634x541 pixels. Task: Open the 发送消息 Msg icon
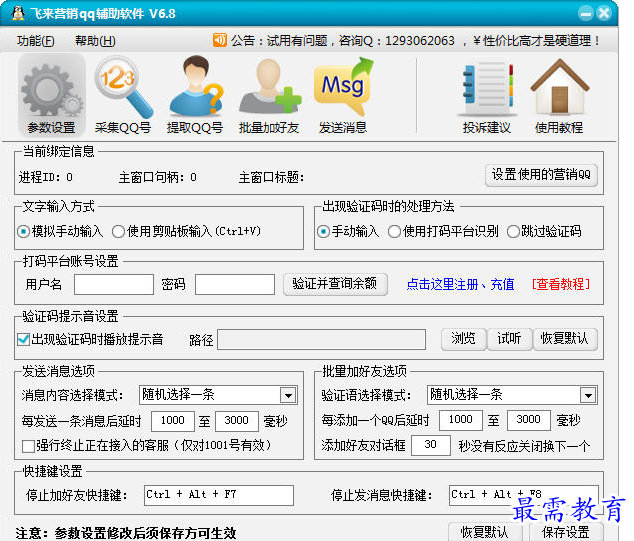tap(343, 95)
